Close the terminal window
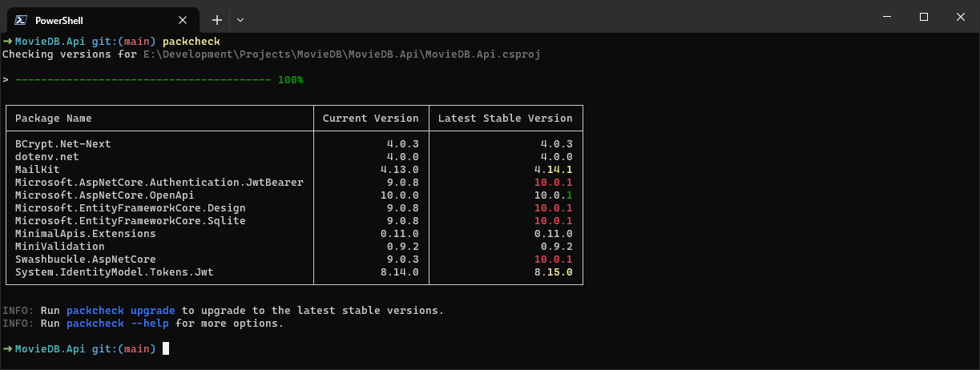Image resolution: width=980 pixels, height=370 pixels. (x=960, y=17)
